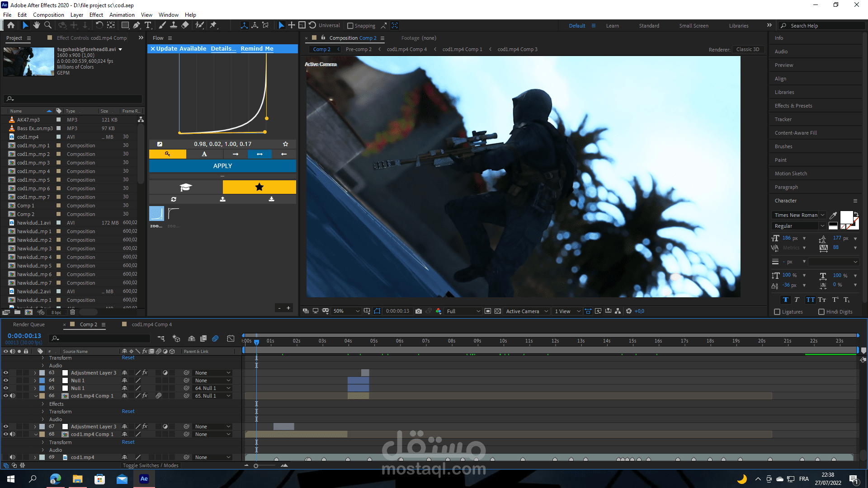Select the Puppet Pin tool

[x=213, y=25]
